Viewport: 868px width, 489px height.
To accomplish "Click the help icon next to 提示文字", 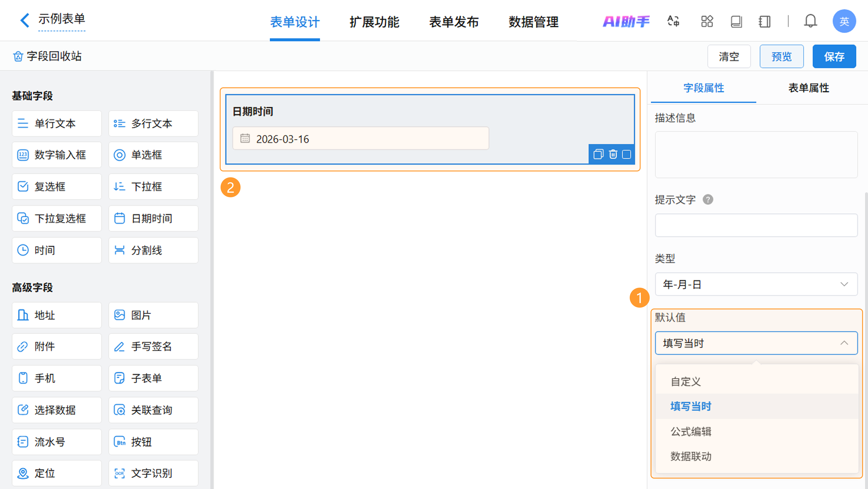I will 708,200.
